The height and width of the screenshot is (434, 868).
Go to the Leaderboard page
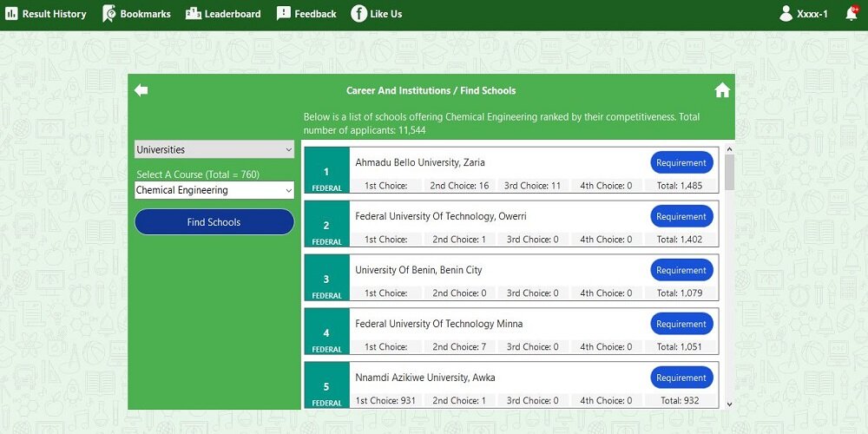point(223,14)
